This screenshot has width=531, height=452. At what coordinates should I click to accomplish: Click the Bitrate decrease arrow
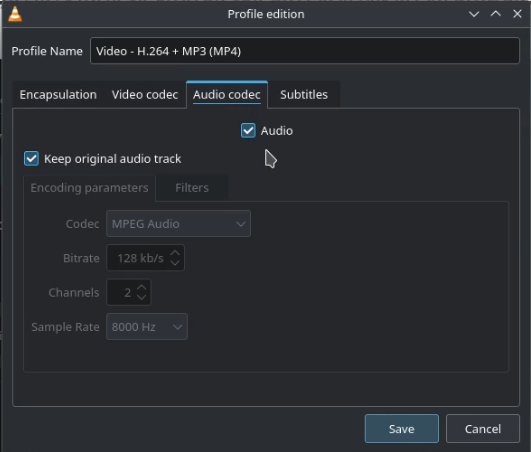(175, 263)
